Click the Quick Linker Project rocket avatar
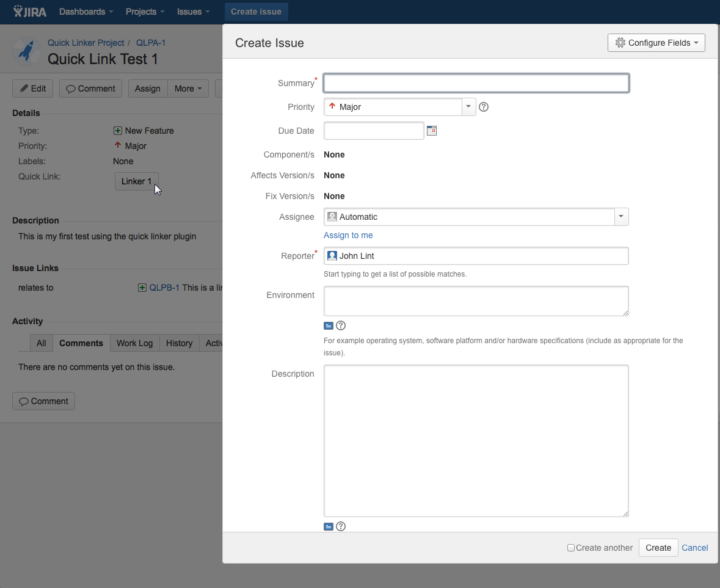720x588 pixels. pyautogui.click(x=26, y=51)
